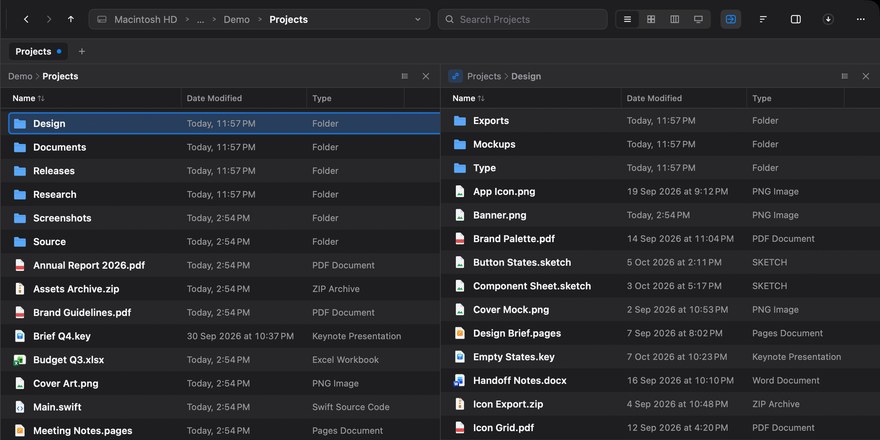The image size is (880, 440).
Task: Select the Exports folder icon
Action: (x=460, y=121)
